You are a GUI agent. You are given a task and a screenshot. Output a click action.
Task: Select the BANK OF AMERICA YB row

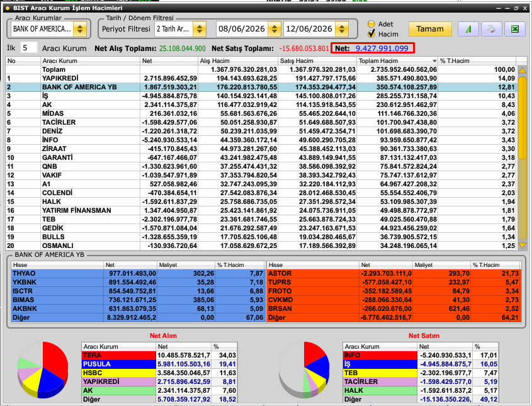[261, 87]
